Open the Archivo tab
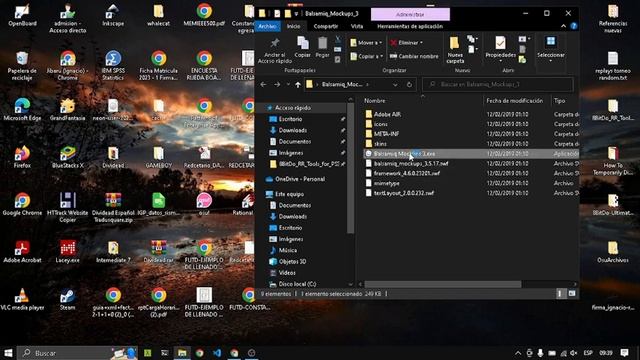 pos(267,26)
